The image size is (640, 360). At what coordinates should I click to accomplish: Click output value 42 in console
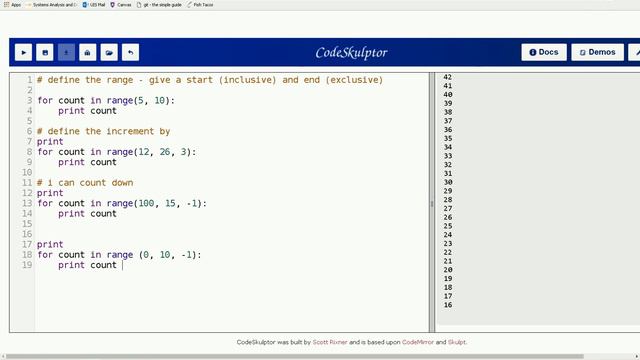448,77
